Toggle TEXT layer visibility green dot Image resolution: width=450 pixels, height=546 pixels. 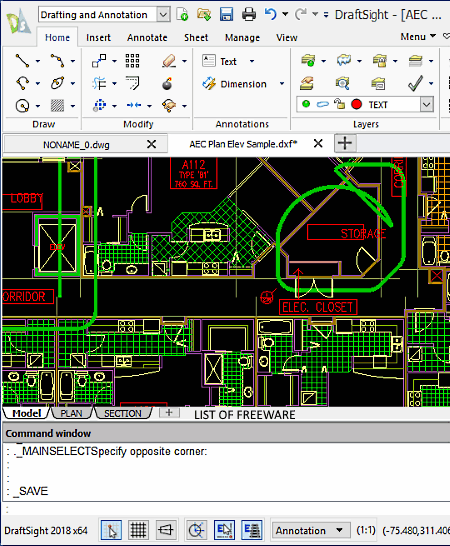coord(306,104)
